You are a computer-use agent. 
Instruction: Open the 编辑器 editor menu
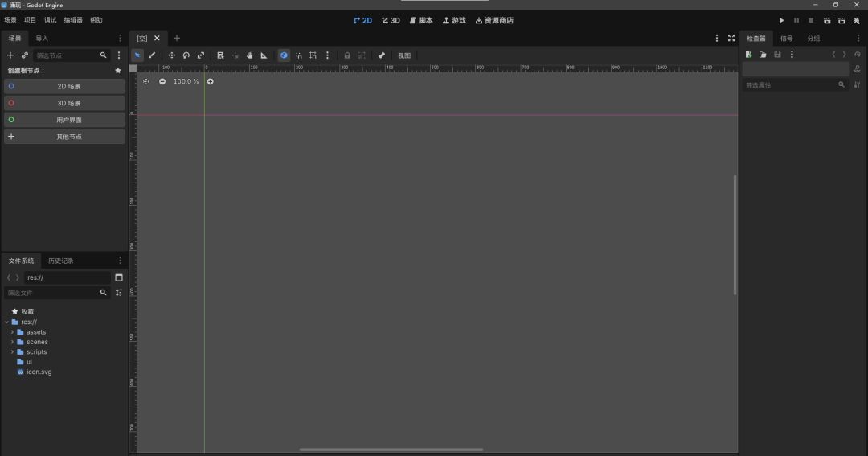pos(73,20)
